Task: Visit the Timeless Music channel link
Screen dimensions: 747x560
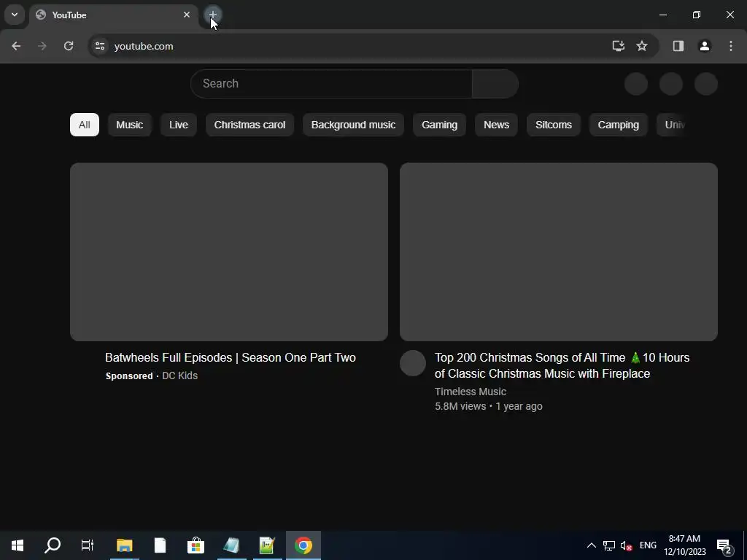Action: pos(471,392)
